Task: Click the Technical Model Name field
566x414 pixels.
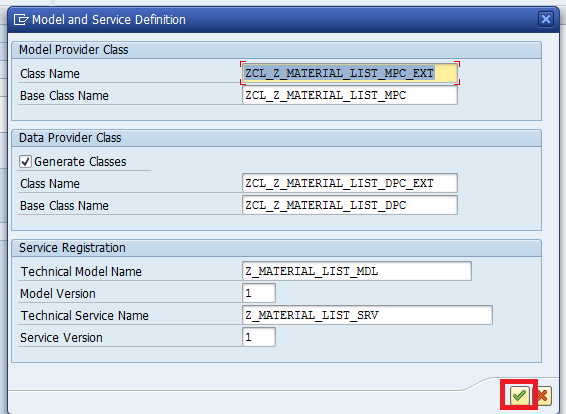Action: pyautogui.click(x=357, y=271)
